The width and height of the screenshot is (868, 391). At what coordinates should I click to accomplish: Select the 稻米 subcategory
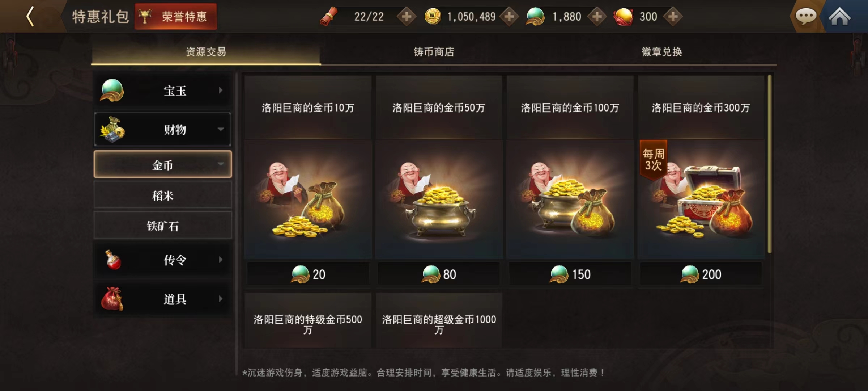coord(163,195)
